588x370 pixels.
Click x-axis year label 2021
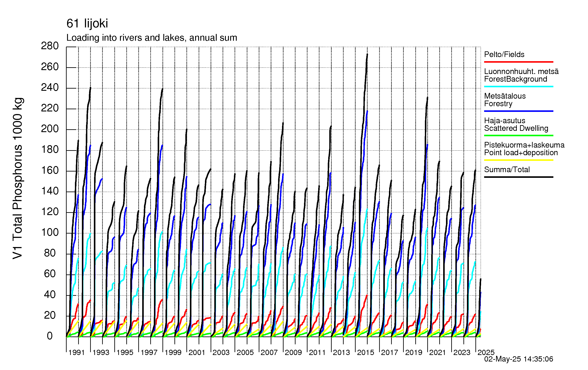coord(438,352)
